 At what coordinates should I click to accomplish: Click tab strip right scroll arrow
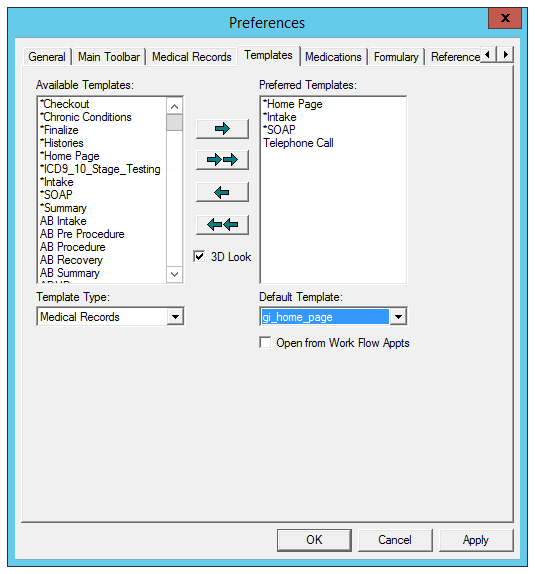click(505, 55)
